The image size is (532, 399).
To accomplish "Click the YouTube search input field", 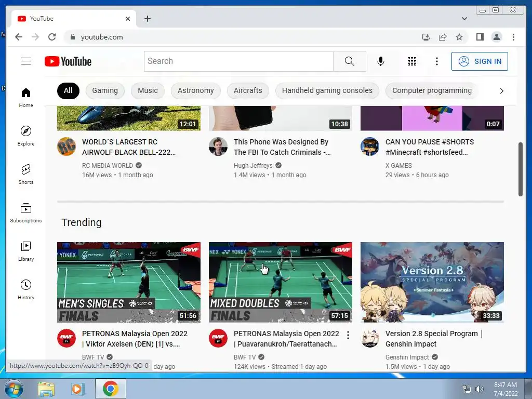I will (238, 61).
